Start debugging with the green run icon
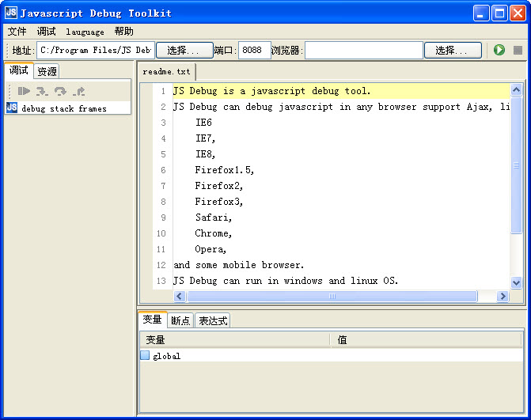This screenshot has height=420, width=531. tap(499, 50)
